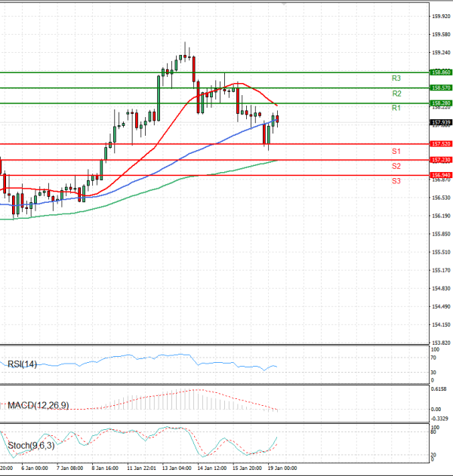Click the R1 resistance label
This screenshot has width=453, height=476.
tap(396, 109)
